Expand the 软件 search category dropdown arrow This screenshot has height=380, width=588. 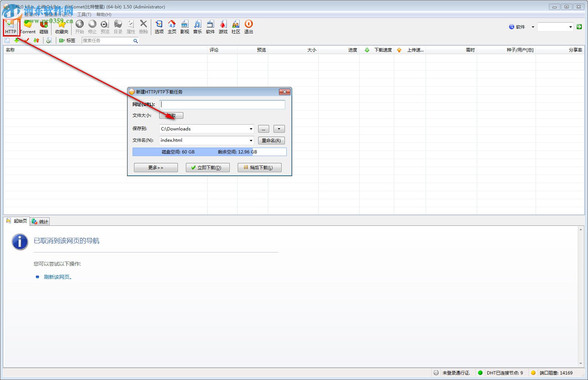[533, 27]
